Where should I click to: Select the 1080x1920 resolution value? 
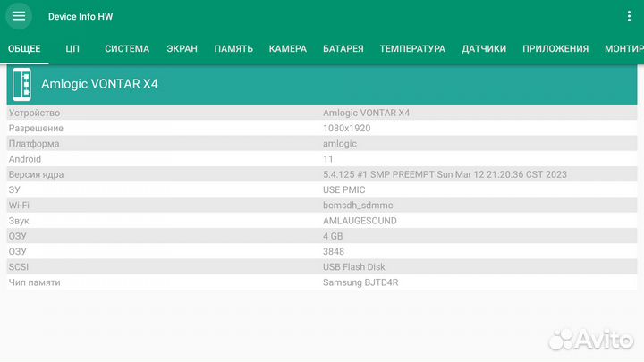[347, 128]
